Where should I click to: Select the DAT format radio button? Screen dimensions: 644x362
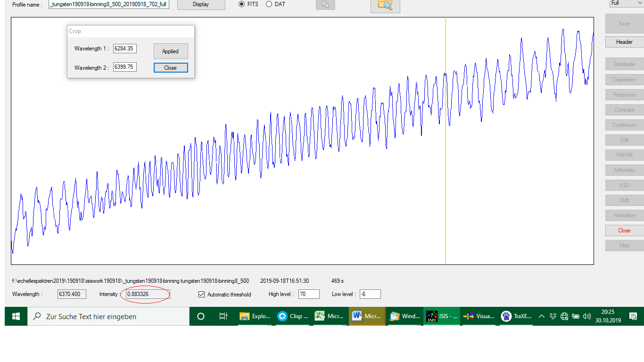click(x=269, y=4)
